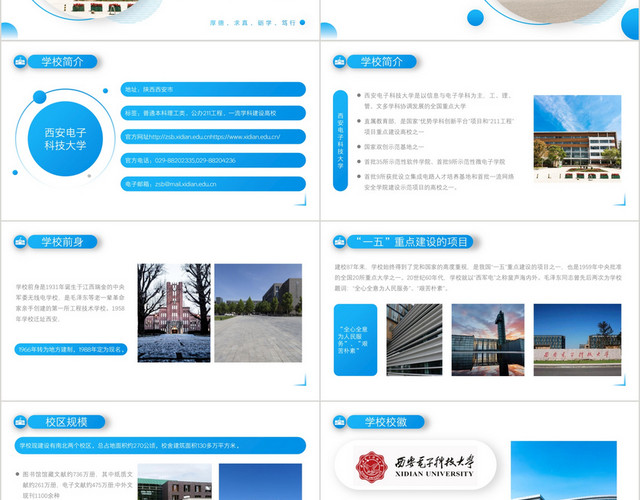Click the vertical 西安电子科技大学 sidebar pill
Image resolution: width=640 pixels, height=500 pixels.
point(340,140)
